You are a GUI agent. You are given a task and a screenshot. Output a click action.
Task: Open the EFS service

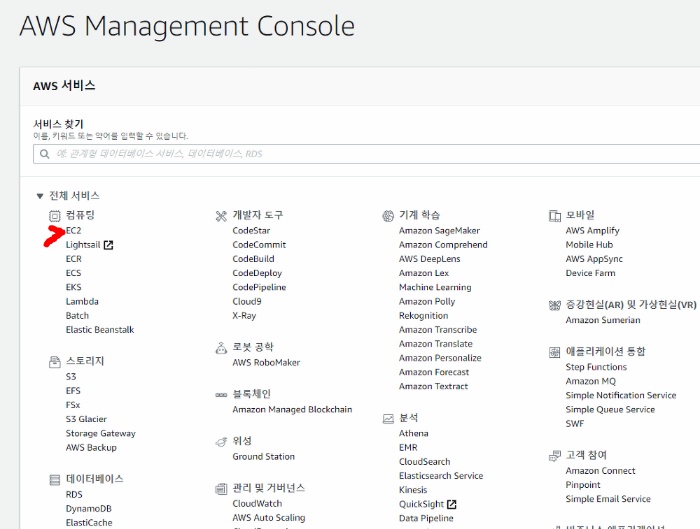click(x=73, y=391)
